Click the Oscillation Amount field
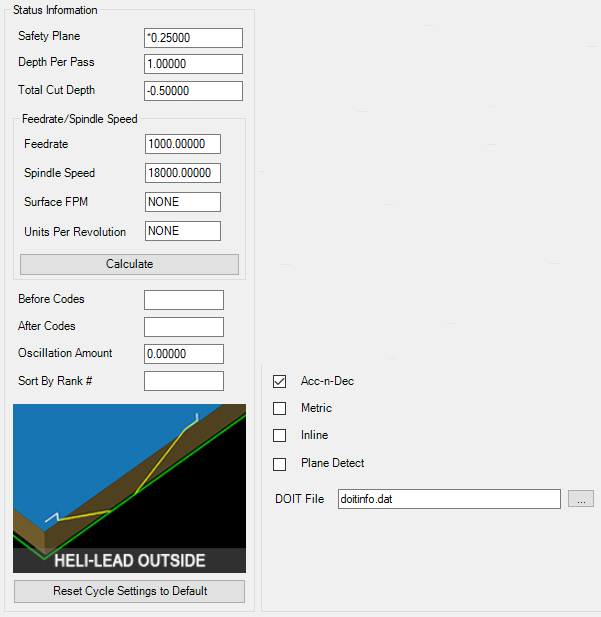This screenshot has width=601, height=617. click(184, 354)
